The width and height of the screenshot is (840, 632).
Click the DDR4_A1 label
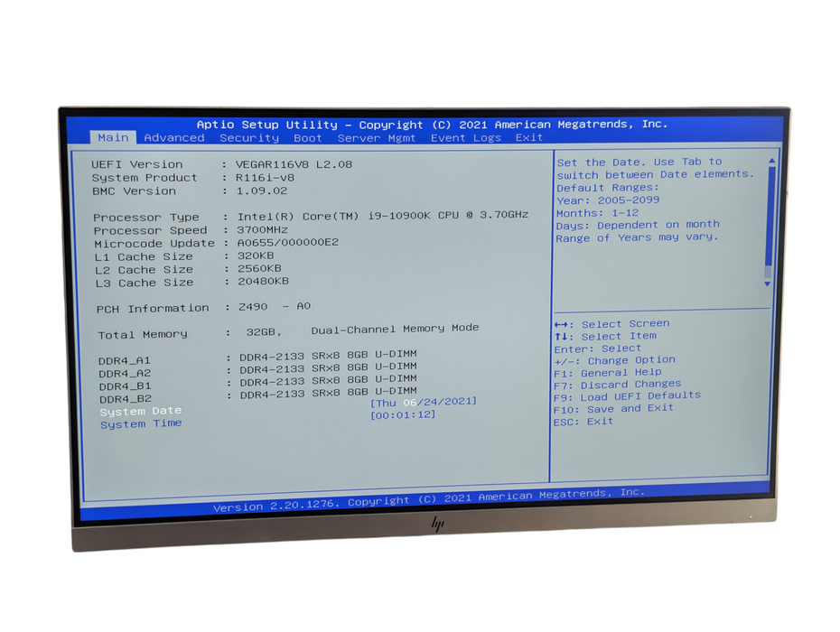point(125,360)
